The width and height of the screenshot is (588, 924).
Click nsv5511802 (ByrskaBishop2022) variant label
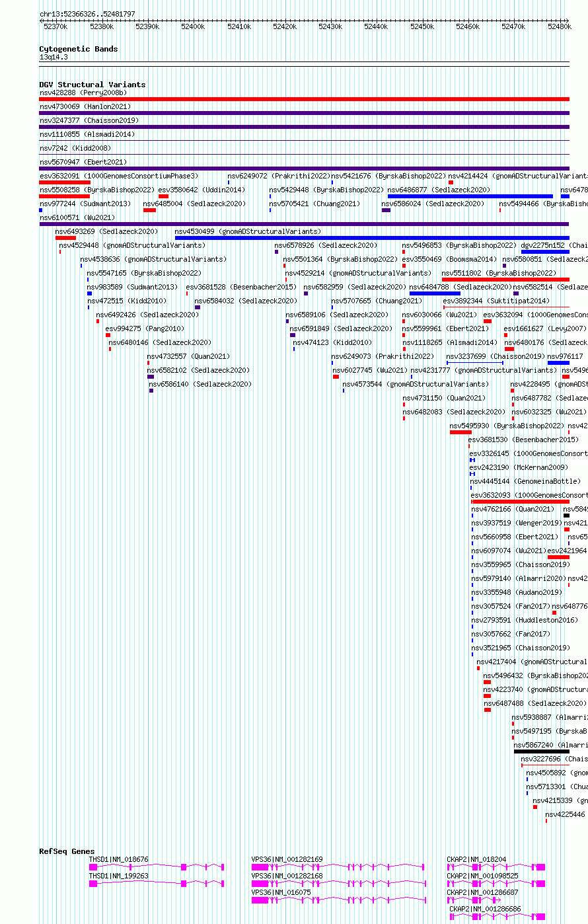point(499,273)
